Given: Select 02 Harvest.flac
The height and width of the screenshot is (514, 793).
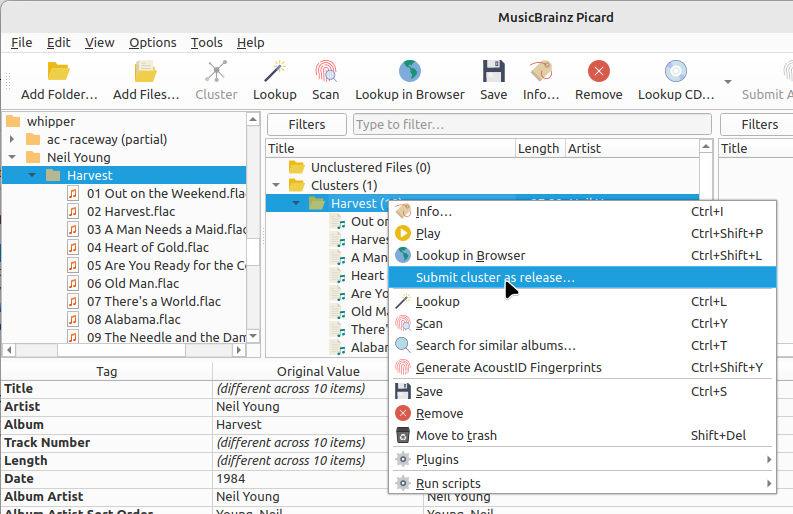Looking at the screenshot, I should (x=131, y=211).
